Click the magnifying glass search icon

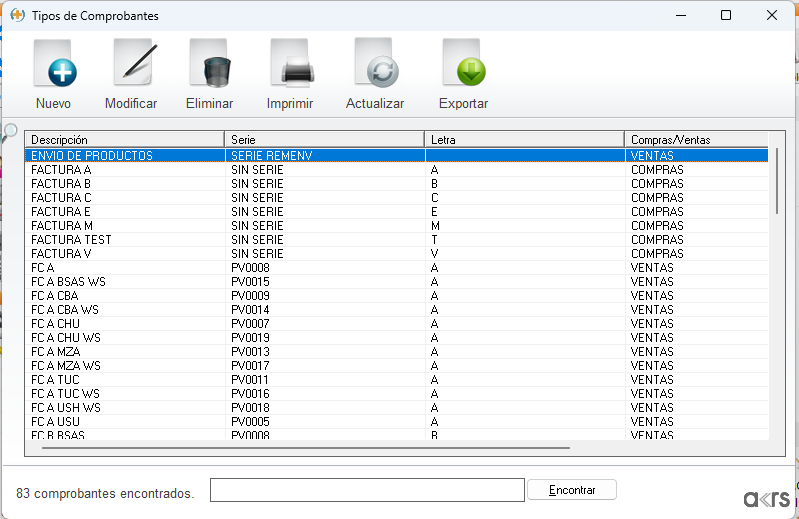pyautogui.click(x=10, y=131)
